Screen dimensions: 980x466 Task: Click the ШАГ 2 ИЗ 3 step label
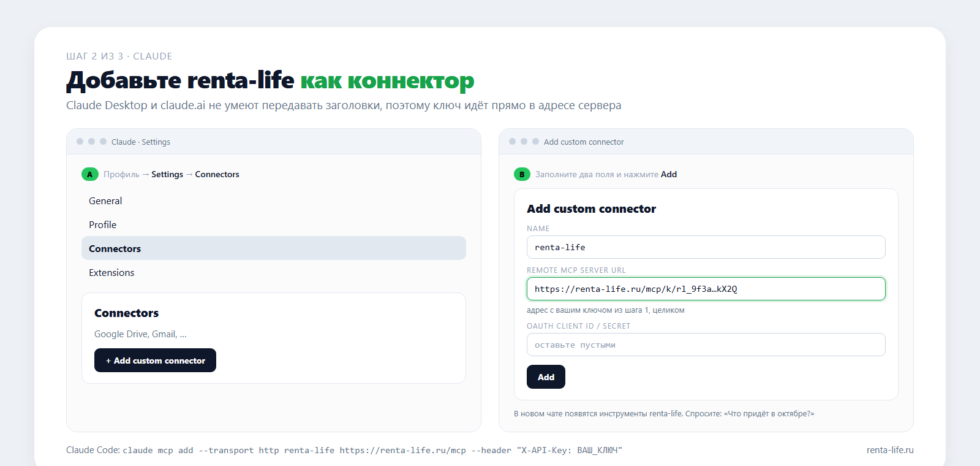pos(119,56)
